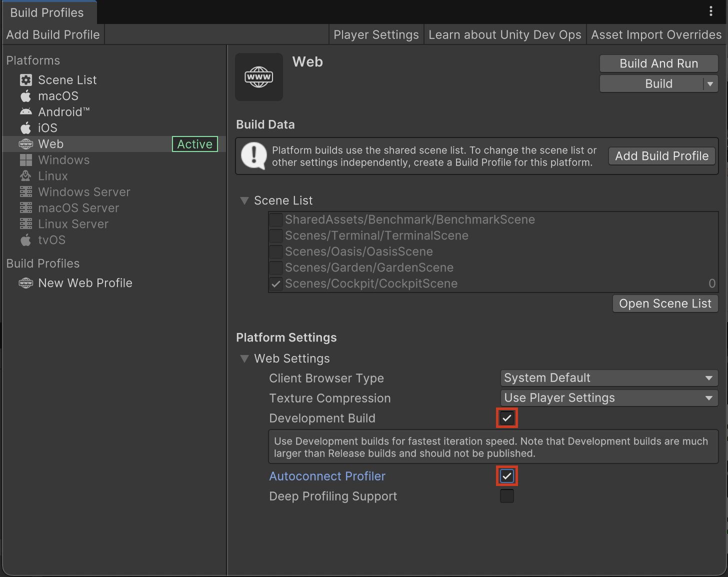The height and width of the screenshot is (577, 728).
Task: Open Player Settings from the toolbar
Action: 376,34
